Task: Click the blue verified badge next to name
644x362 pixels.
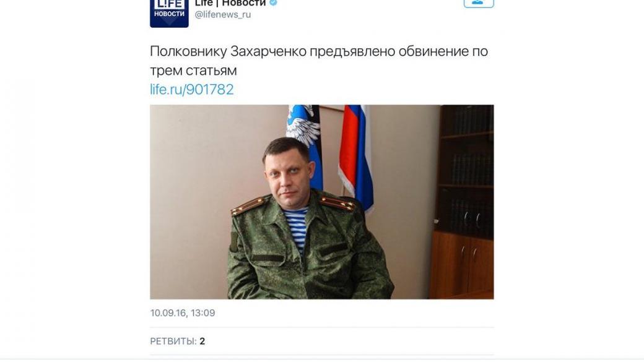Action: [x=273, y=2]
